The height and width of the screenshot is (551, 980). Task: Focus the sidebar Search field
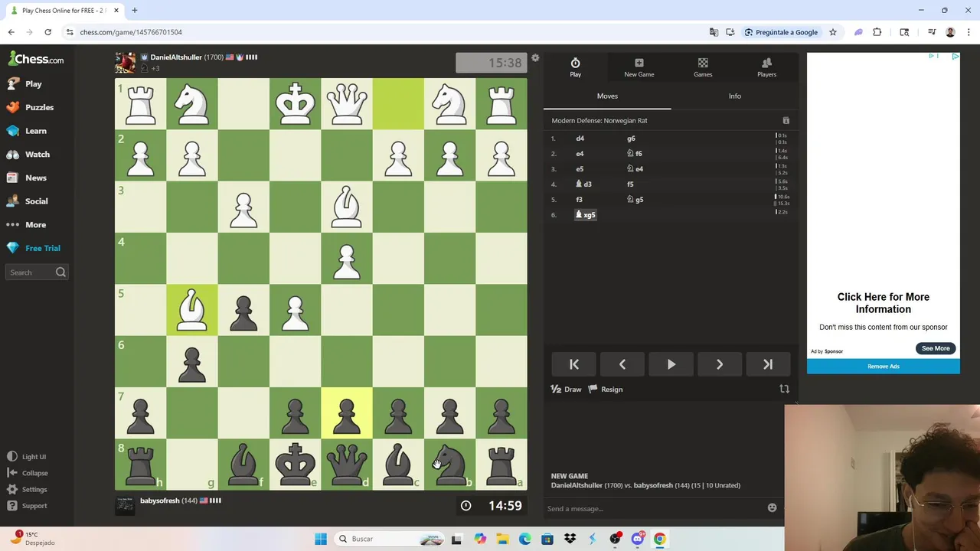point(38,272)
